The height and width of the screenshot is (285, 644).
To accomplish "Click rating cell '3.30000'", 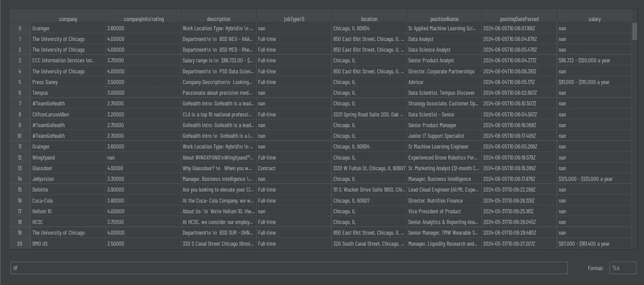I will click(143, 179).
